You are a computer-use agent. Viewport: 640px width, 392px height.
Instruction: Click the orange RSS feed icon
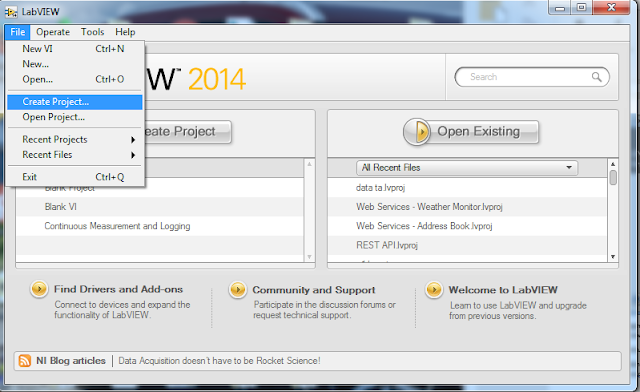tap(24, 361)
